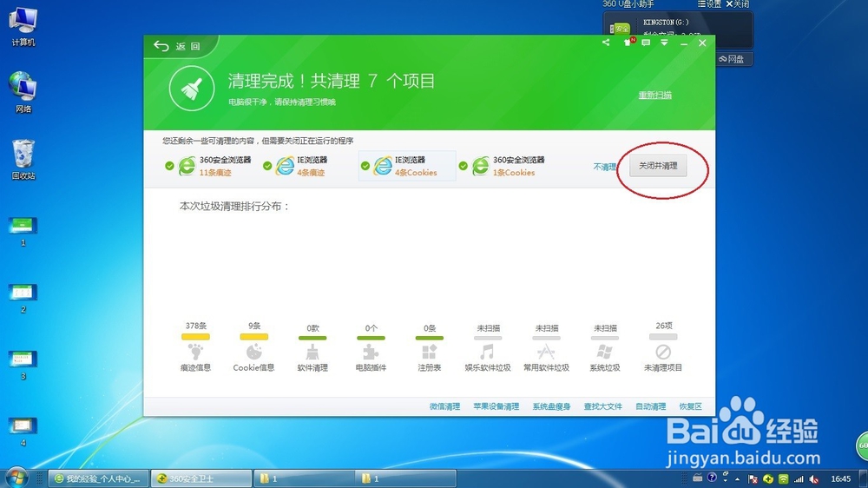Click 设置 in 360 U盘小助手
The width and height of the screenshot is (868, 488).
coord(709,3)
